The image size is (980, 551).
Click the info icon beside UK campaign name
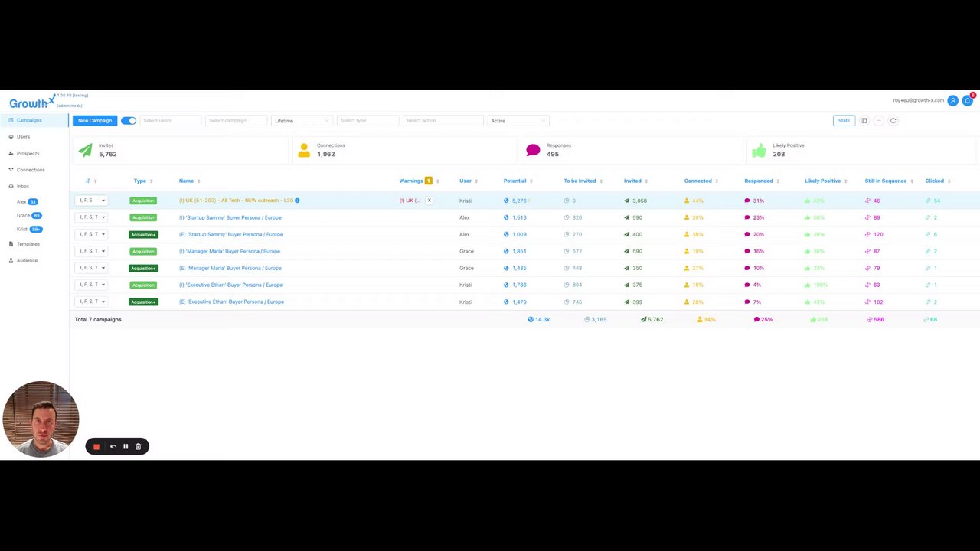click(x=297, y=201)
